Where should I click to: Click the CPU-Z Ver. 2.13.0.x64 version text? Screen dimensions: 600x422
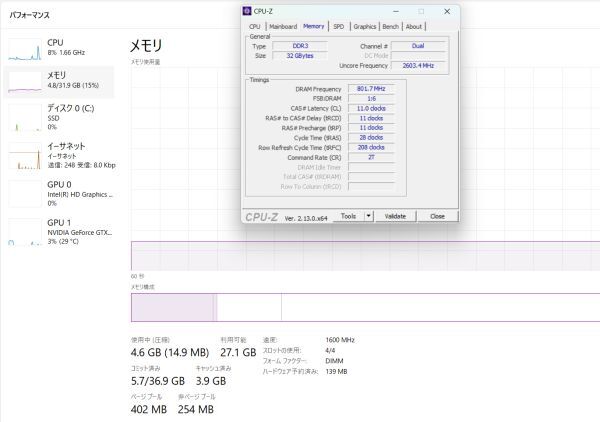click(x=306, y=218)
